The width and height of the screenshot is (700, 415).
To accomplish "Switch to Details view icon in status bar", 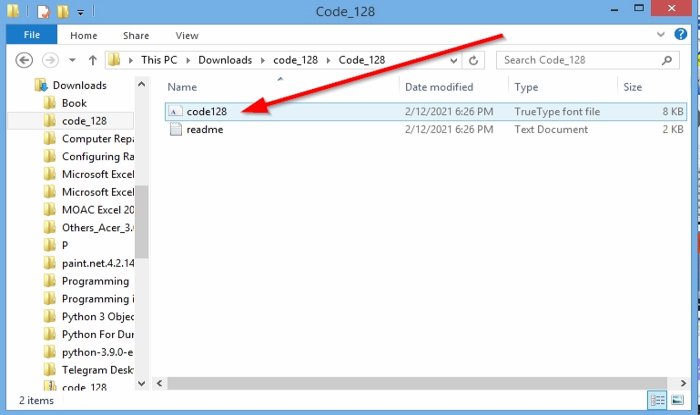I will [x=658, y=400].
